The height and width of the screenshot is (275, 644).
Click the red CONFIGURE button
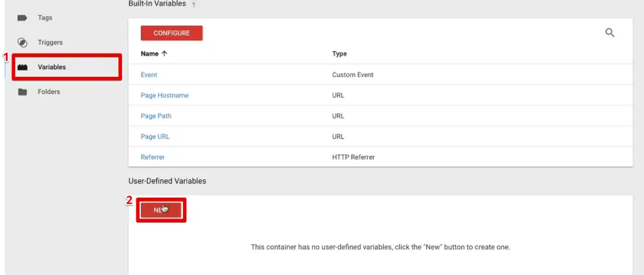[x=172, y=33]
